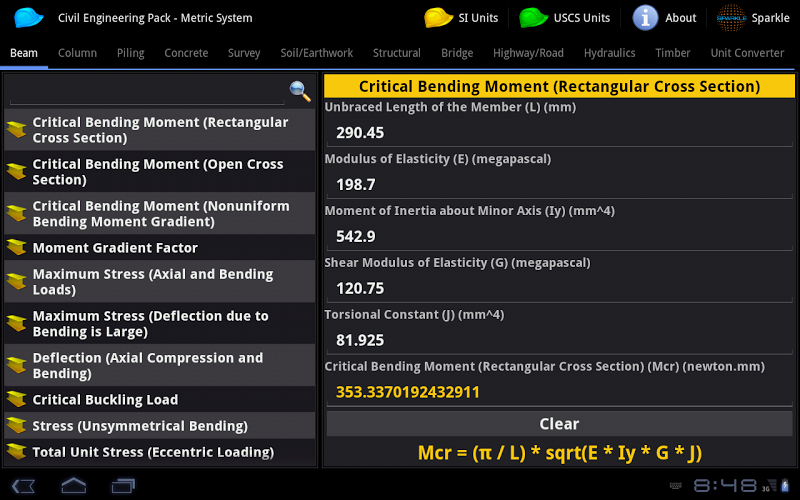
Task: Tap the battery charging indicator
Action: (785, 485)
